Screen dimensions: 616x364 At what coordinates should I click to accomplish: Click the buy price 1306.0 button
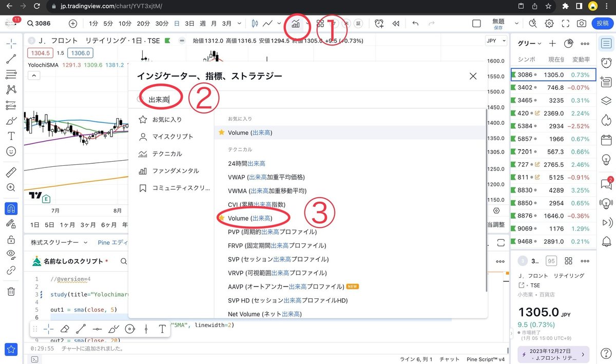click(x=81, y=53)
